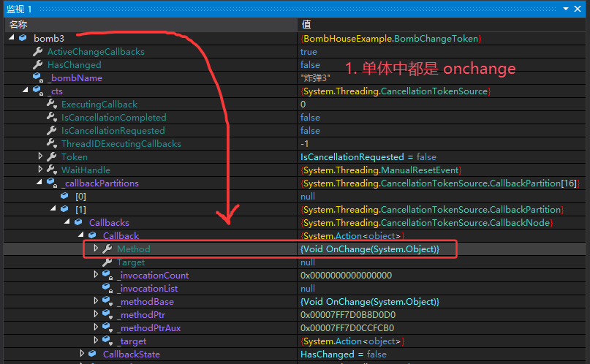The height and width of the screenshot is (364, 590).
Task: Expand the CallbackState node
Action: click(82, 354)
